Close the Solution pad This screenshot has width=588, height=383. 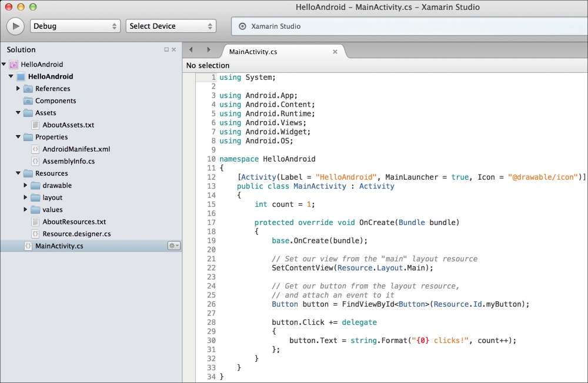click(x=173, y=49)
